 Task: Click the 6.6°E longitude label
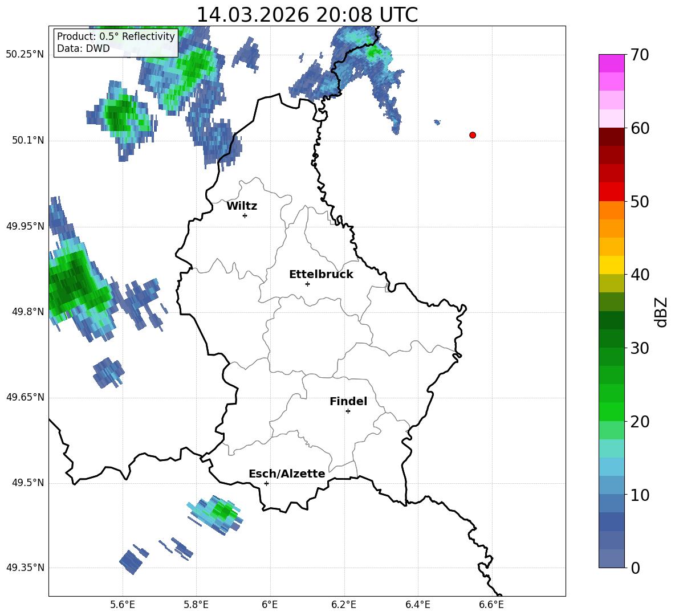(491, 605)
